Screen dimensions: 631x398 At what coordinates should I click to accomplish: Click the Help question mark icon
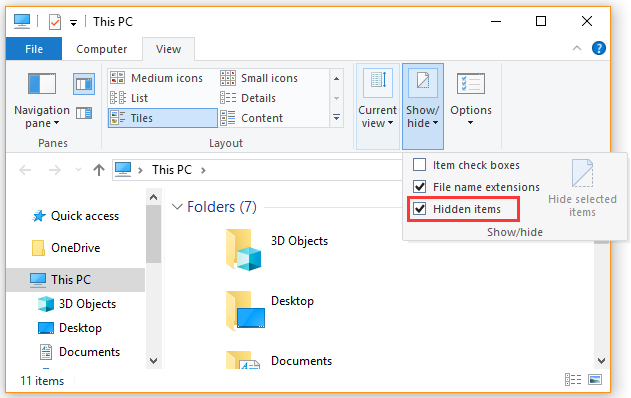[598, 48]
